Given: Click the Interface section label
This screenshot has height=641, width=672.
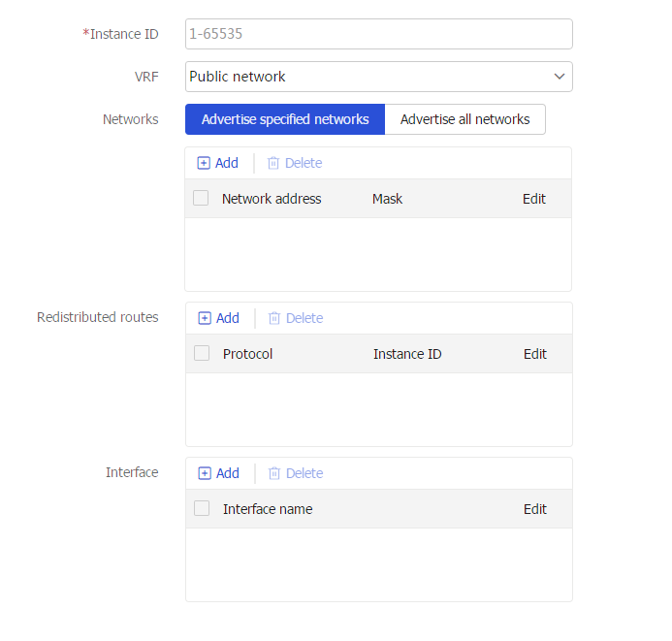Looking at the screenshot, I should 132,472.
